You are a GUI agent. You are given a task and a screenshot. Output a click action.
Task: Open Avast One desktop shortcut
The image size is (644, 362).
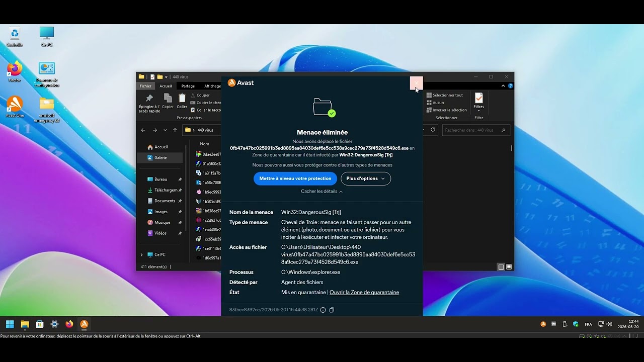tap(15, 107)
